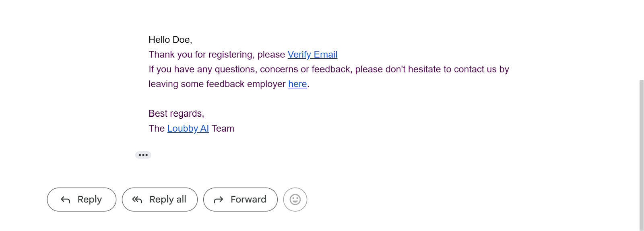This screenshot has height=231, width=644.
Task: Expand trimmed content with three-dot button
Action: (143, 155)
